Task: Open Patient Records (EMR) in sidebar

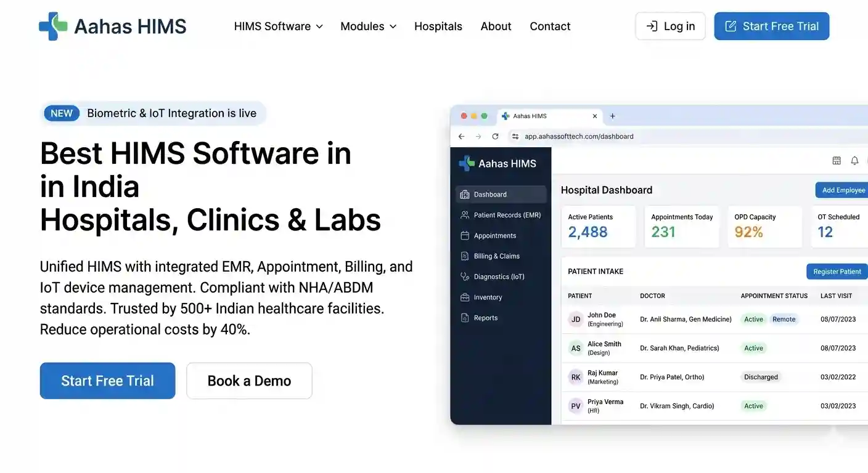Action: (501, 215)
